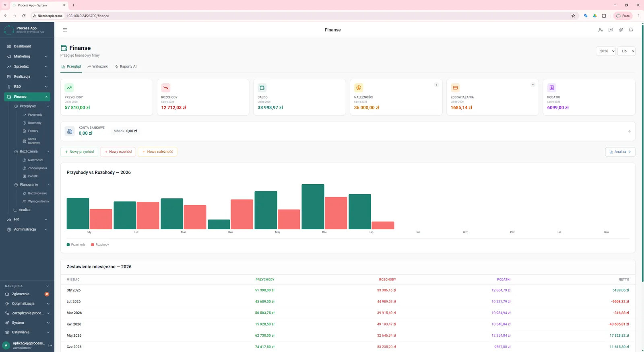Open a new browser tab
Image resolution: width=644 pixels, height=352 pixels.
(73, 5)
